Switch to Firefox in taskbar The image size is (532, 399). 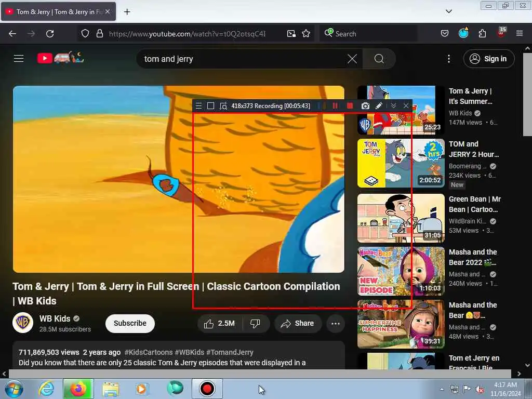[x=78, y=389]
